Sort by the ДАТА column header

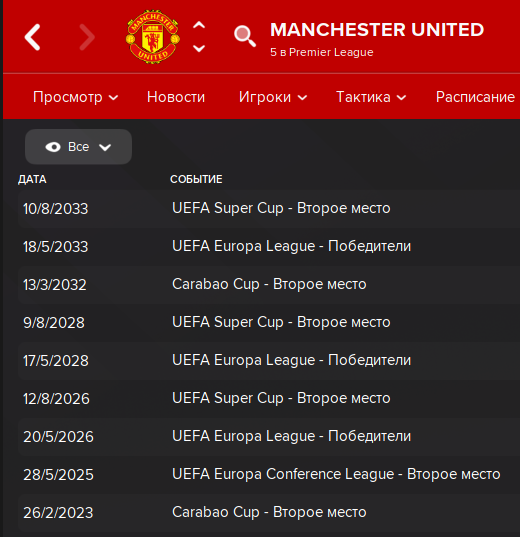pyautogui.click(x=32, y=179)
